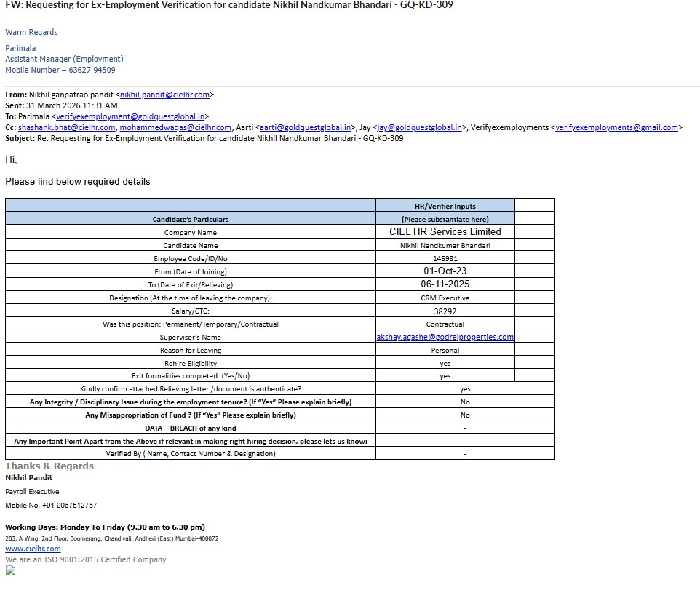Viewport: 700px width, 606px height.
Task: Click the relieving date 06-11-2025 cell
Action: pyautogui.click(x=445, y=284)
